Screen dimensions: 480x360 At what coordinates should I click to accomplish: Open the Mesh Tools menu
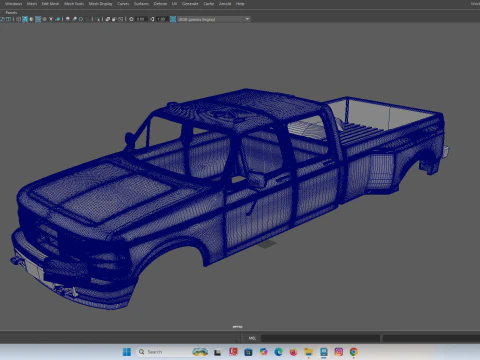[74, 4]
